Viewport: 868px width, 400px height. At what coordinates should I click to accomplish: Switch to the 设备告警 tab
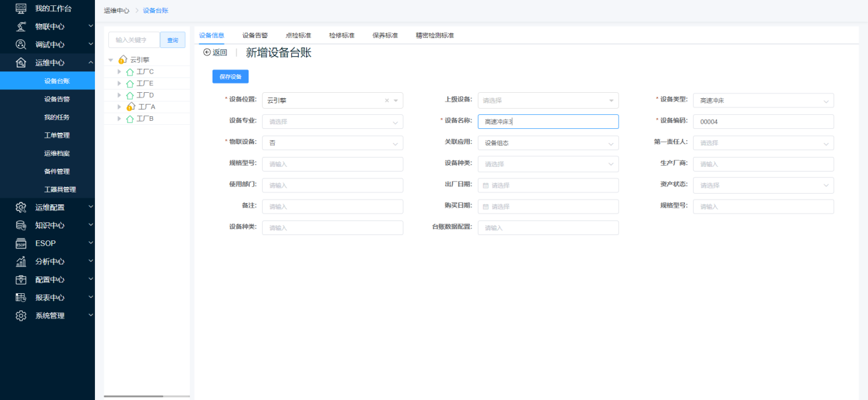pos(255,35)
